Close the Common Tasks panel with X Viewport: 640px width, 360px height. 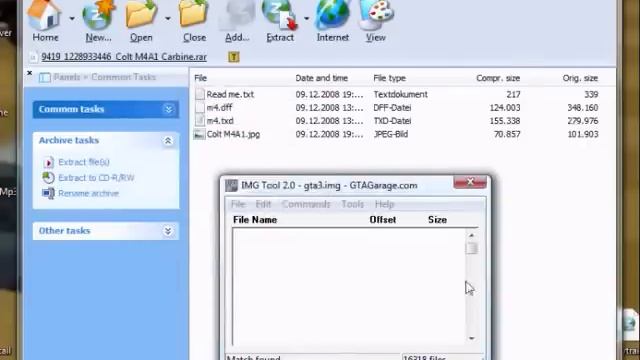(29, 73)
